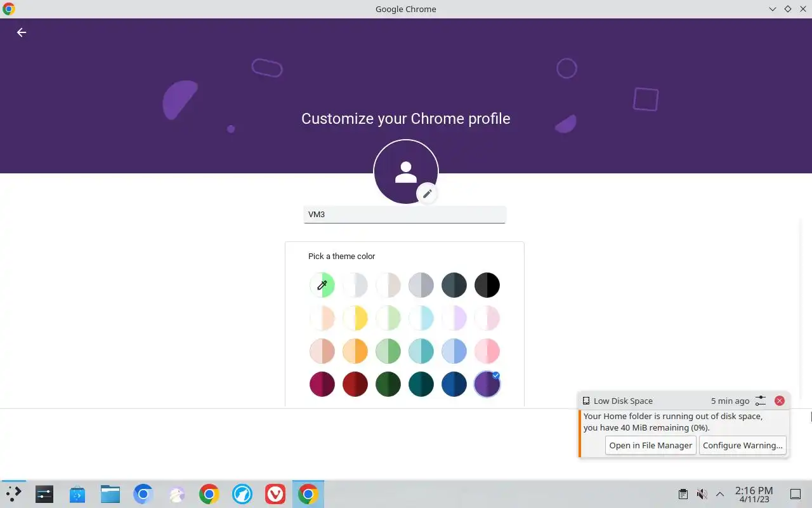Dismiss the Low Disk Space notification
Screen dimensions: 812x508
click(x=780, y=401)
